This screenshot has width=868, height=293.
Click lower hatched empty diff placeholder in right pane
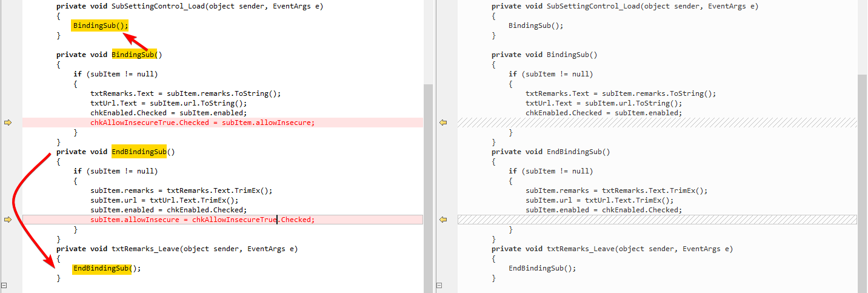point(657,220)
